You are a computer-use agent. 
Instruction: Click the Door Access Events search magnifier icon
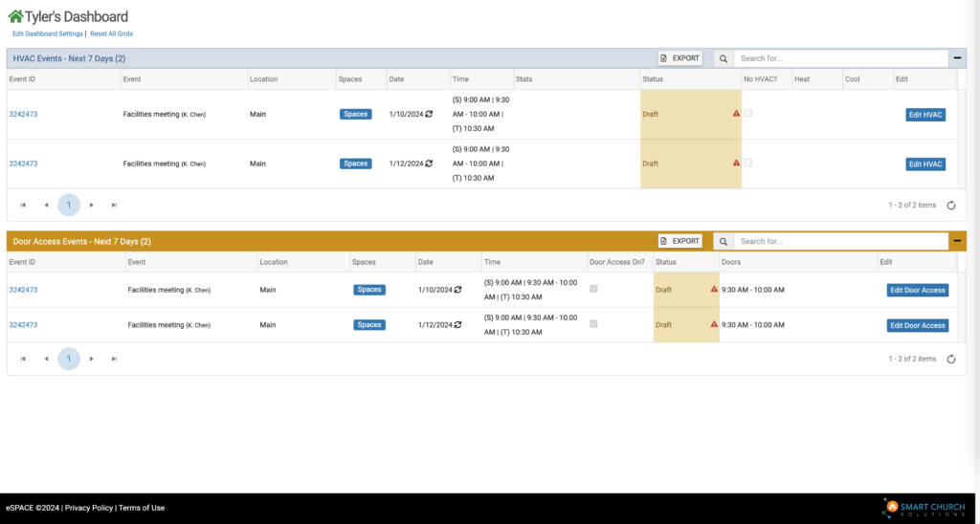tap(724, 242)
